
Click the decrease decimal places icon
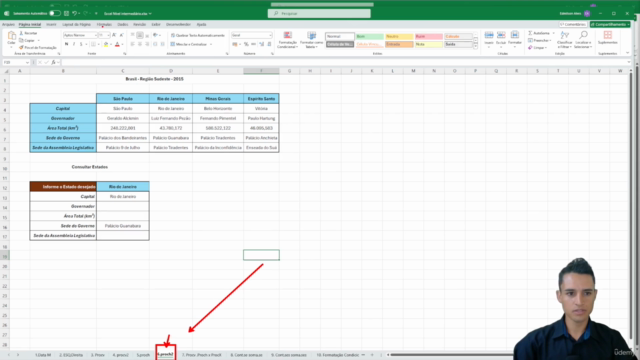click(x=269, y=44)
